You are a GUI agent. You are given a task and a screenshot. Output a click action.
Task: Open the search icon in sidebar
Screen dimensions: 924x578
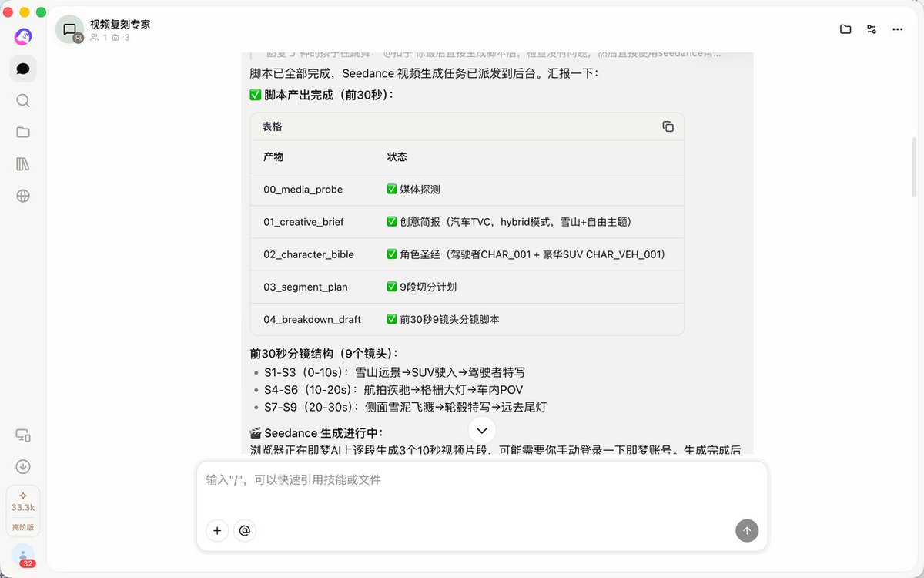click(x=23, y=101)
